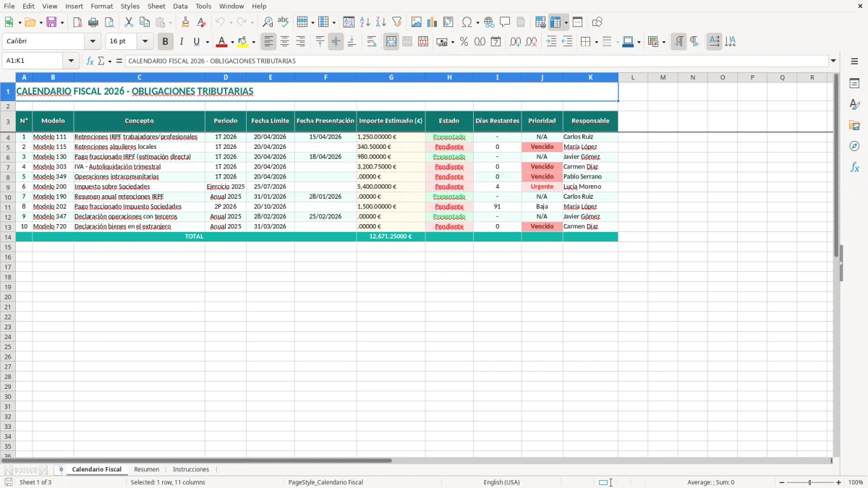Align cell text right
The height and width of the screenshot is (488, 868).
point(301,42)
